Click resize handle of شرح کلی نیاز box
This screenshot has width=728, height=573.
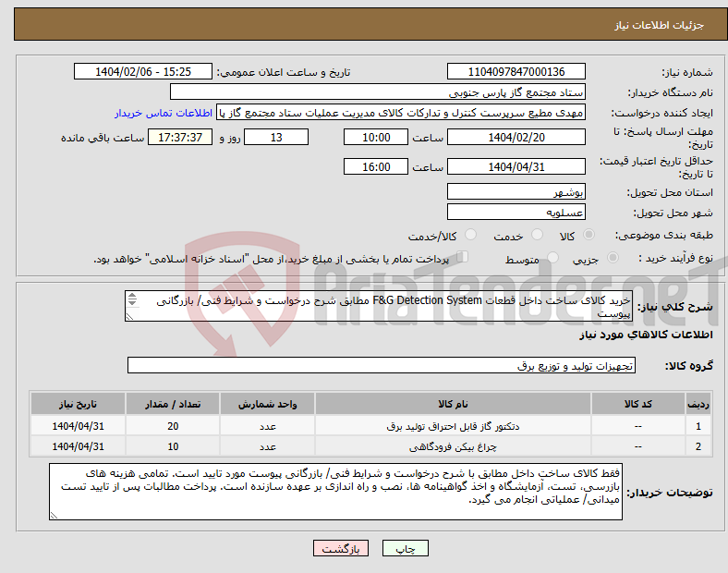coord(129,317)
